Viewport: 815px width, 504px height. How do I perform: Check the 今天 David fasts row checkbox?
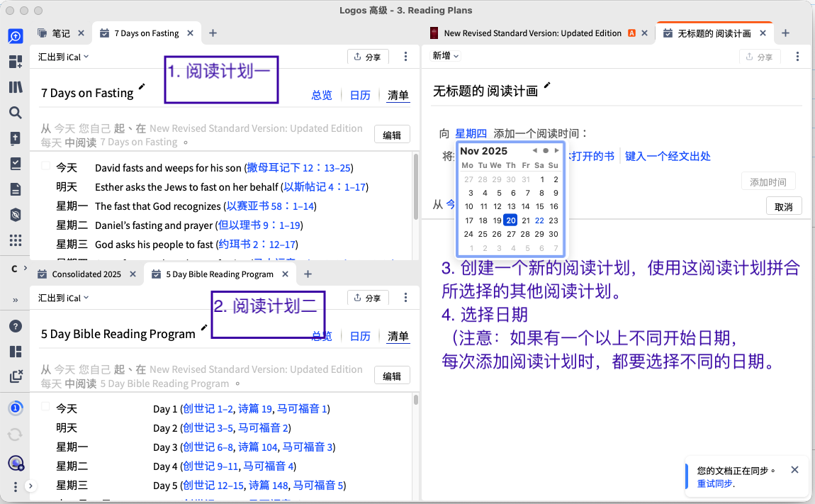click(x=46, y=166)
